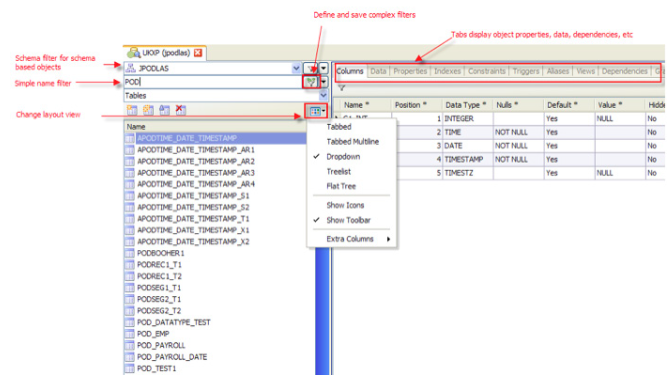Switch to the Columns tab
This screenshot has width=671, height=379.
[x=350, y=71]
